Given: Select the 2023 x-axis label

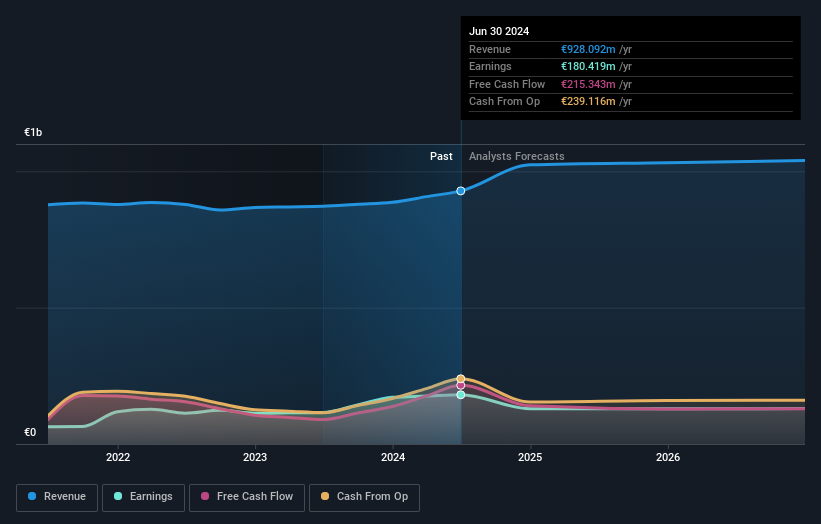Looking at the screenshot, I should click(x=255, y=457).
